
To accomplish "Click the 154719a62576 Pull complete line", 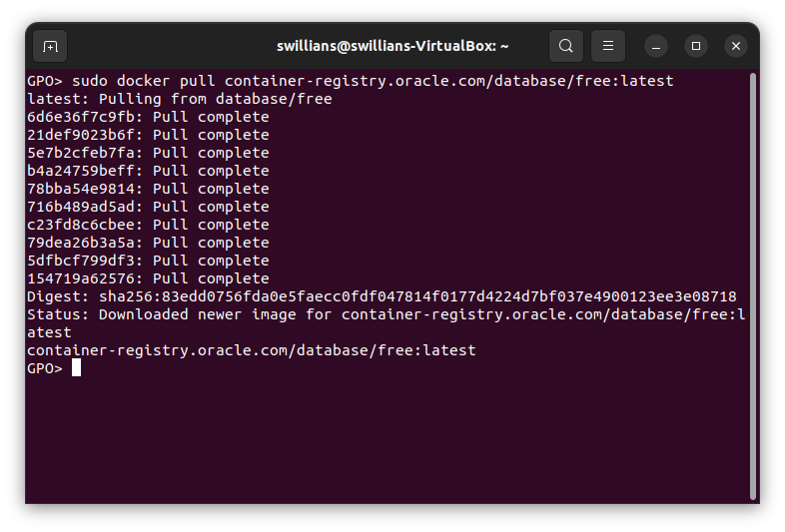I will click(x=148, y=278).
